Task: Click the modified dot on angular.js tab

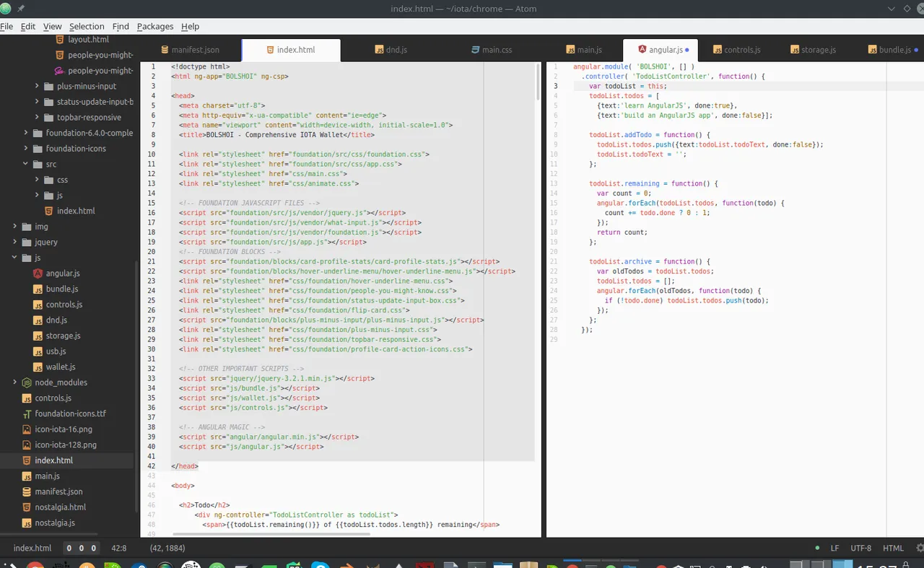Action: pyautogui.click(x=687, y=50)
